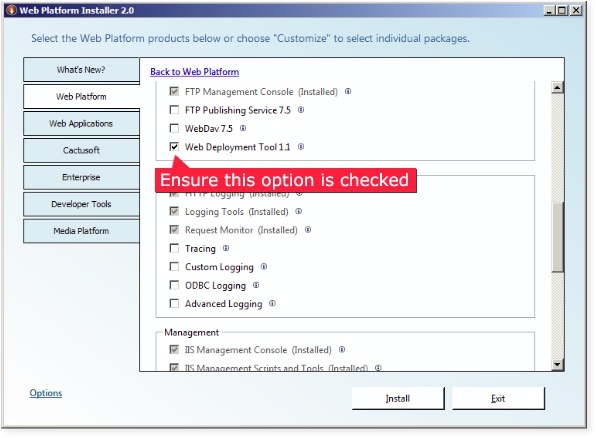The height and width of the screenshot is (438, 596).
Task: Follow the Back to Web Platform link
Action: point(195,72)
